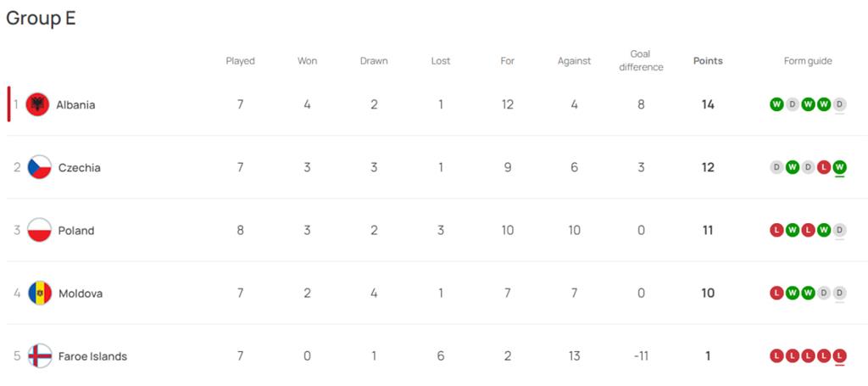Click the Form guide column header
The height and width of the screenshot is (386, 868).
pyautogui.click(x=808, y=61)
